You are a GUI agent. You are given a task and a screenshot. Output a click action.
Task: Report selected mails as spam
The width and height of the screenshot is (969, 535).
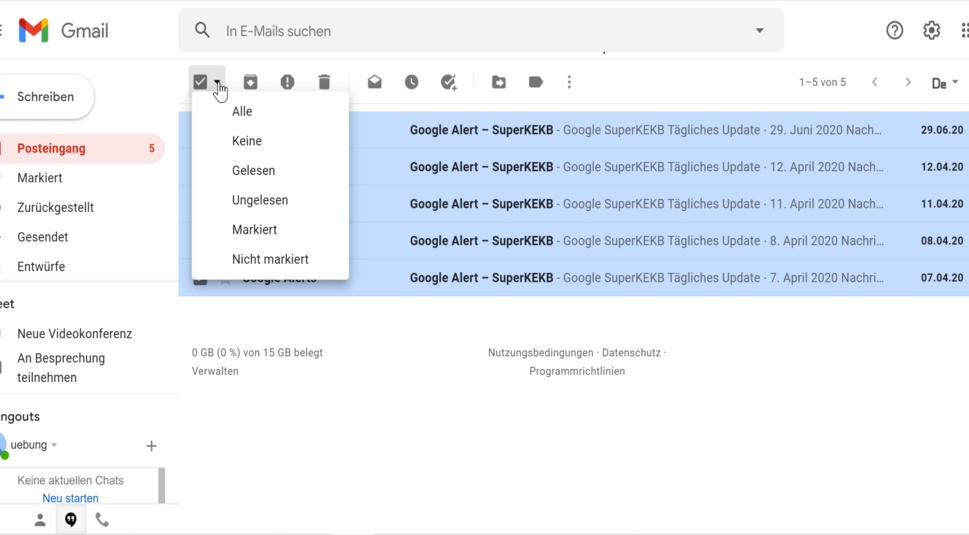(287, 82)
